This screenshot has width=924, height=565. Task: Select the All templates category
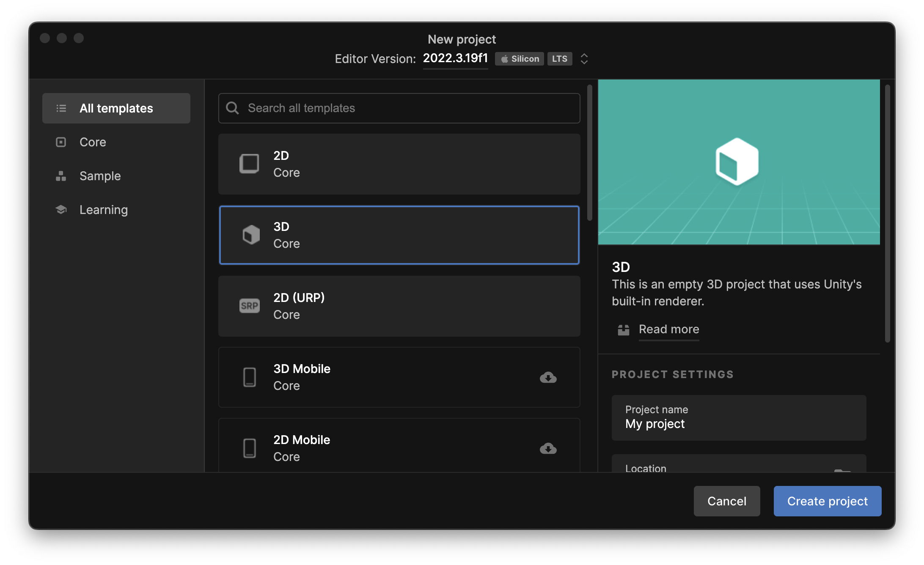(x=116, y=108)
